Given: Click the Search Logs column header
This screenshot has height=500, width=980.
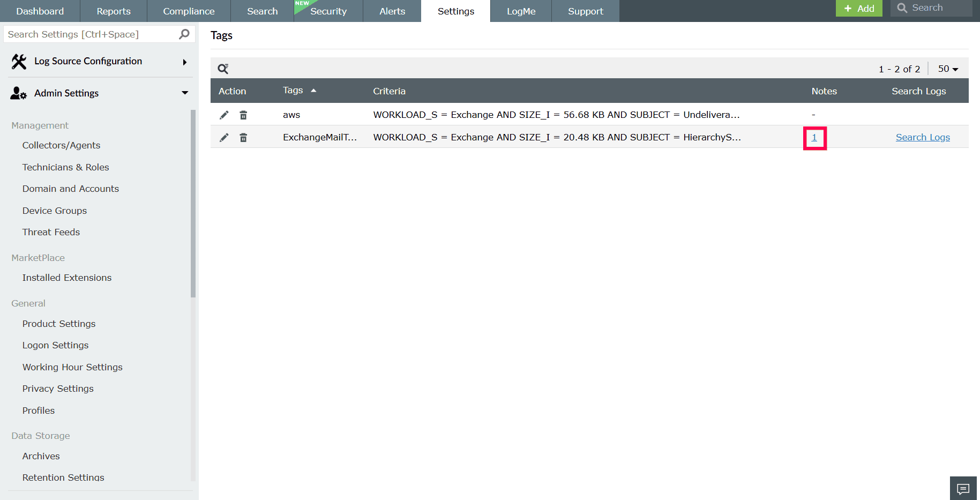Looking at the screenshot, I should [919, 91].
